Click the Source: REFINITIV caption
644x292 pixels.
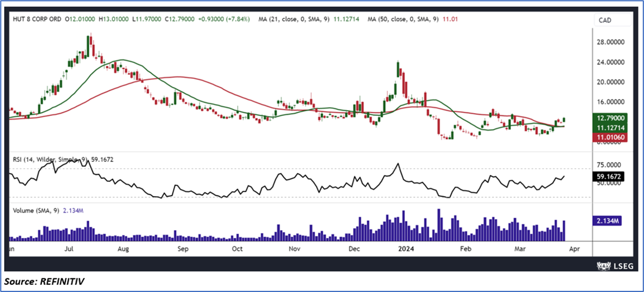pyautogui.click(x=45, y=282)
